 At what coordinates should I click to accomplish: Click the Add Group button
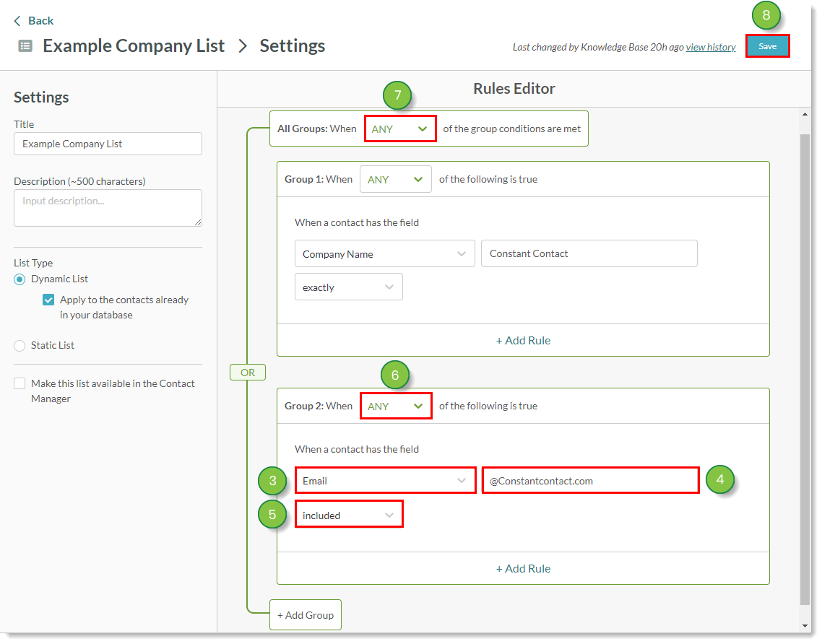click(x=305, y=615)
